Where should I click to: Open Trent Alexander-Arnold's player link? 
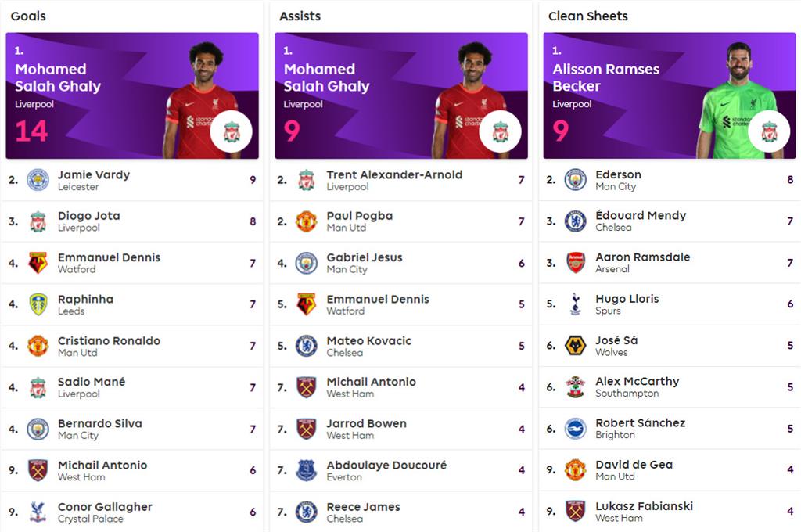tap(393, 175)
